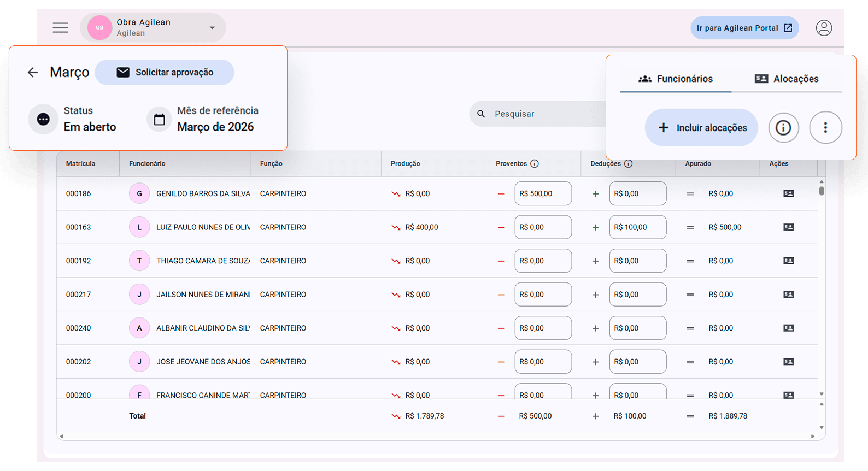Click the Apurado column header

698,163
